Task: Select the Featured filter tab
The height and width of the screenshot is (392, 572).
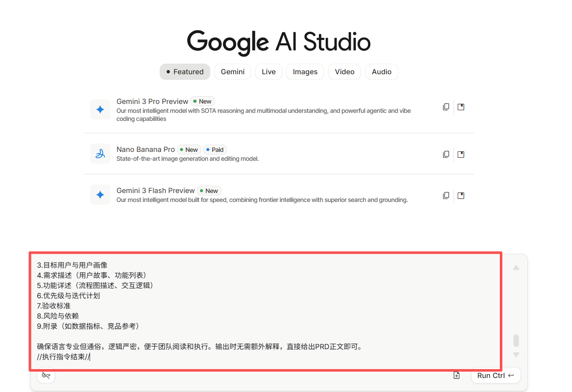Action: (185, 72)
